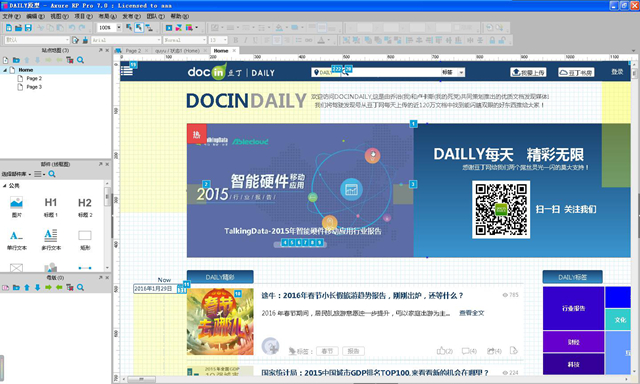Select the single-line text widget
The height and width of the screenshot is (384, 640).
pos(16,240)
